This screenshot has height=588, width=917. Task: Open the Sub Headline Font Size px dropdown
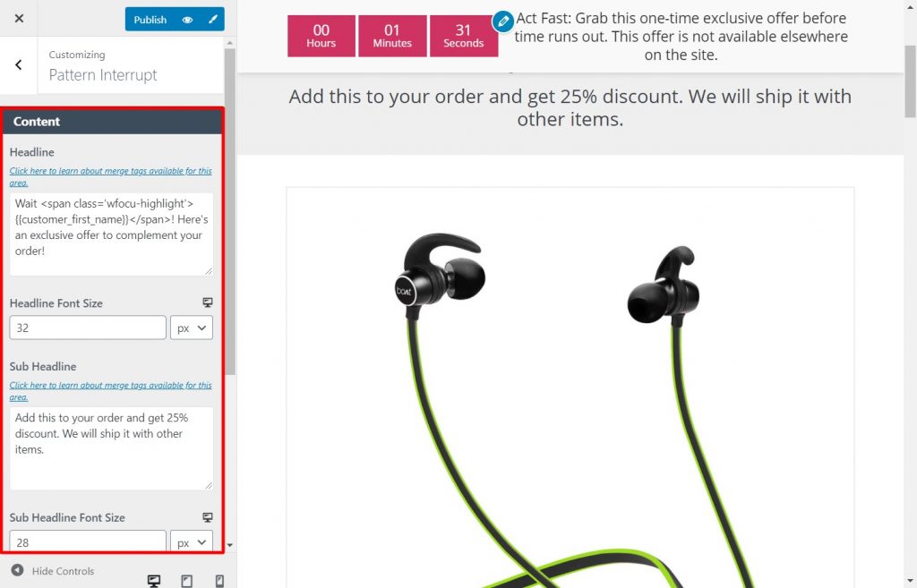pos(192,541)
